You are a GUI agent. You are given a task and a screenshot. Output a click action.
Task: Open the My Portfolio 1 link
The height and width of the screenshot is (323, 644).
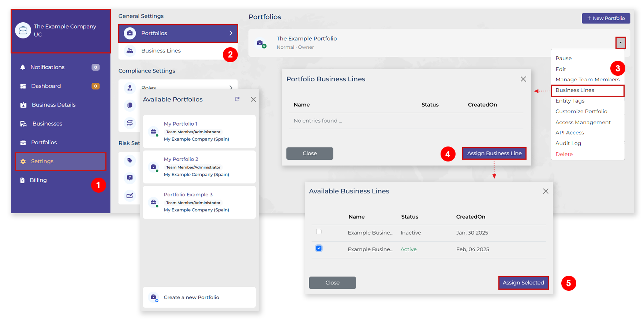pyautogui.click(x=180, y=124)
